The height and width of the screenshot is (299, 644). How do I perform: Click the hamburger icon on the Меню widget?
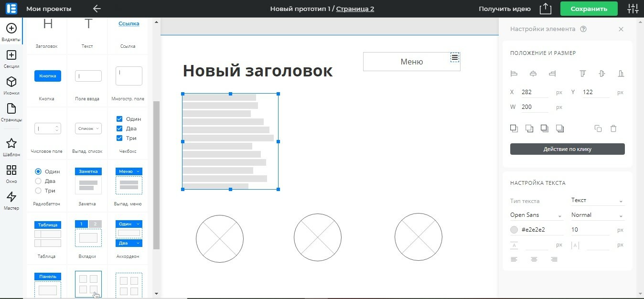click(455, 57)
